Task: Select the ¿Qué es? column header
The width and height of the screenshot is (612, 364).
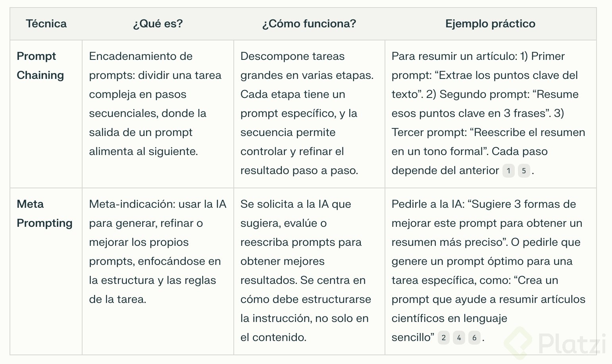Action: click(158, 24)
